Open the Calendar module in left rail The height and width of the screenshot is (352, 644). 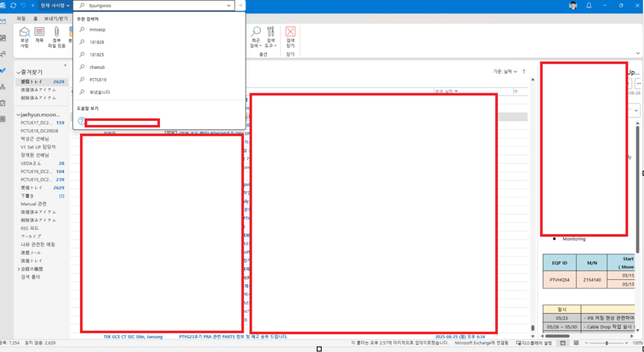(3, 38)
